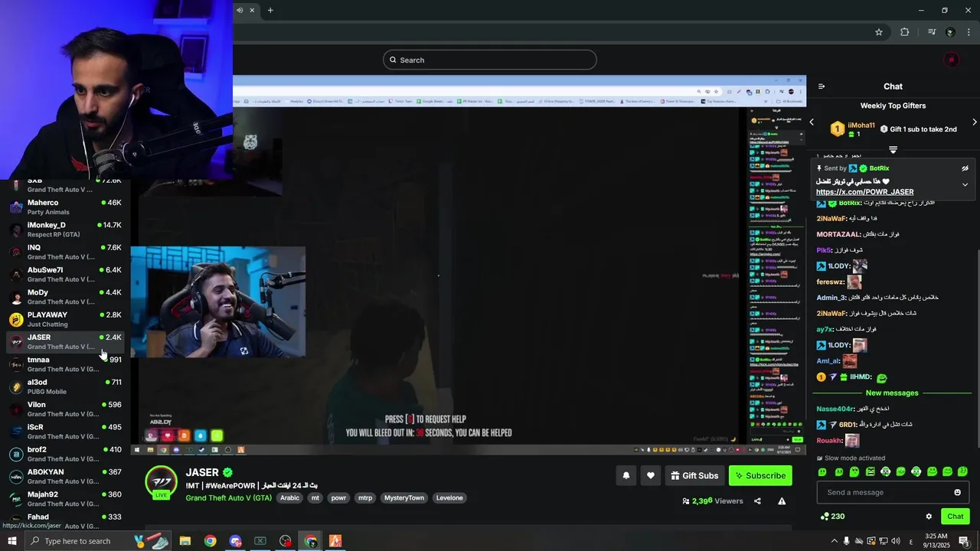Open iScR channel in sidebar
The image size is (980, 551).
65,432
